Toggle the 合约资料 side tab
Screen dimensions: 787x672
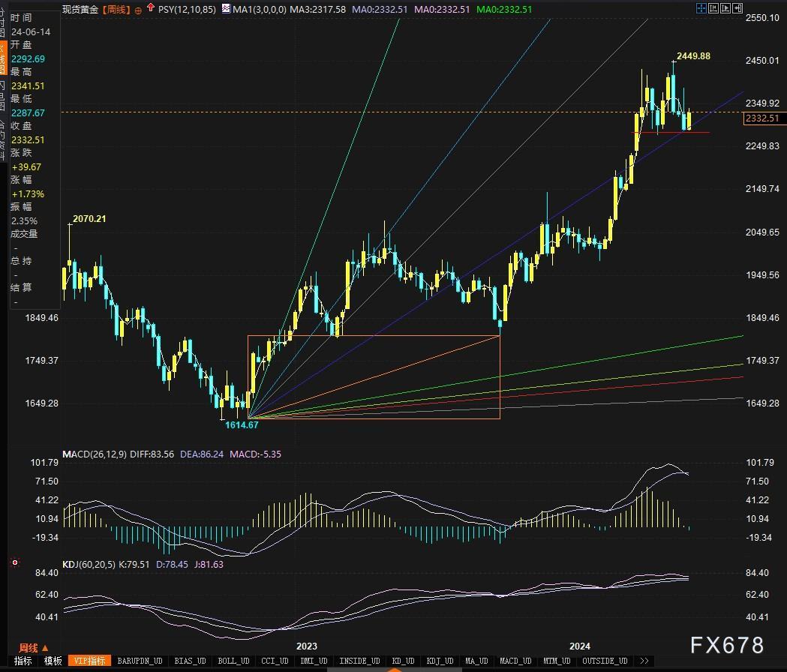pyautogui.click(x=3, y=135)
